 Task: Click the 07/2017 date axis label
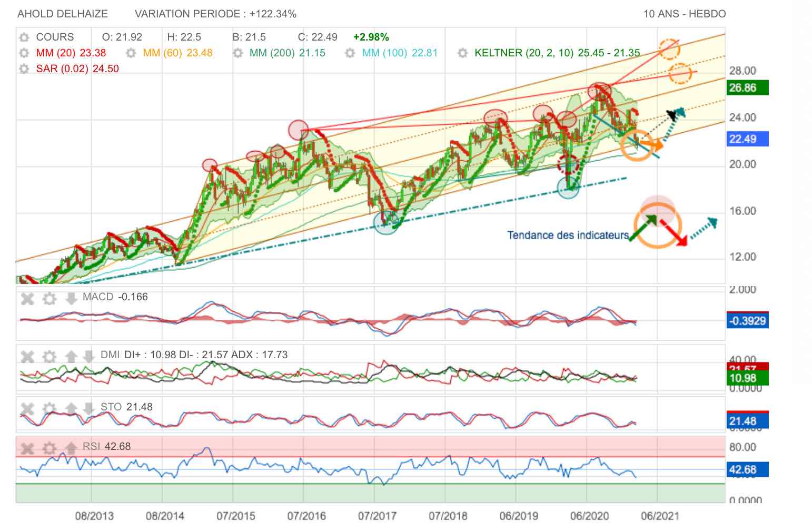[x=377, y=516]
